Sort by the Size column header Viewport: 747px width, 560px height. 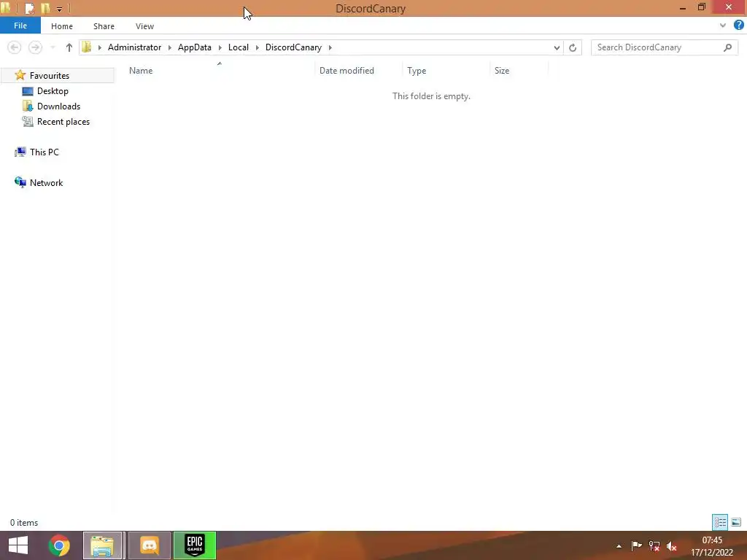click(502, 71)
